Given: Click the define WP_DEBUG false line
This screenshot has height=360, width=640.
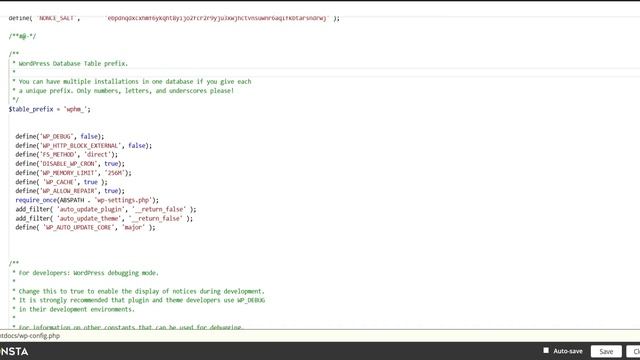Looking at the screenshot, I should pyautogui.click(x=60, y=136).
